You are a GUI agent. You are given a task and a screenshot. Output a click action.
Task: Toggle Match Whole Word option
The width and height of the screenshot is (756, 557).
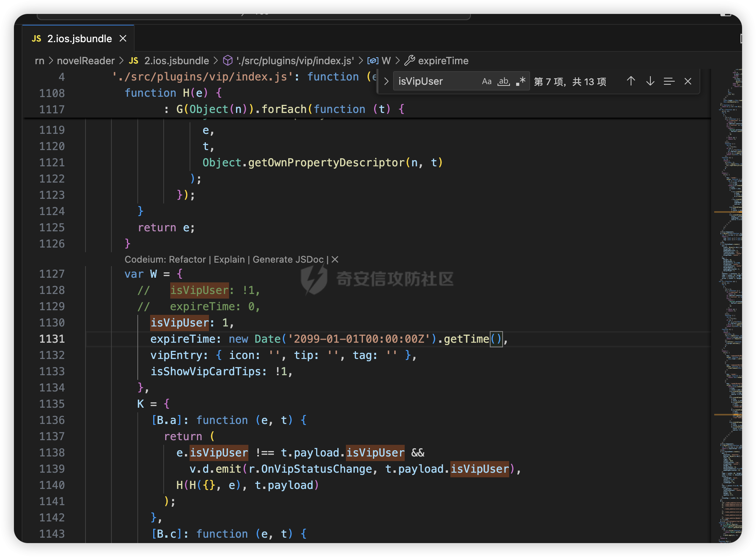tap(503, 82)
